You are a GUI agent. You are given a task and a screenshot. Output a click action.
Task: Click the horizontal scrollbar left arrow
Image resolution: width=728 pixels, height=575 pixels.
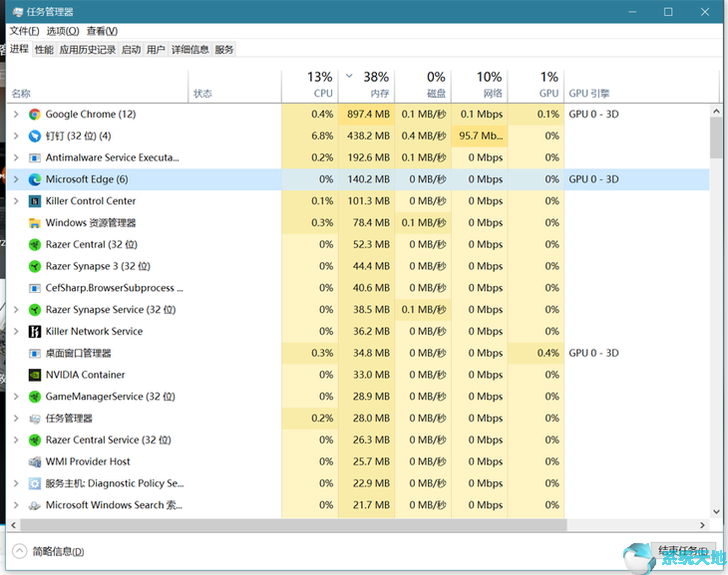point(14,525)
